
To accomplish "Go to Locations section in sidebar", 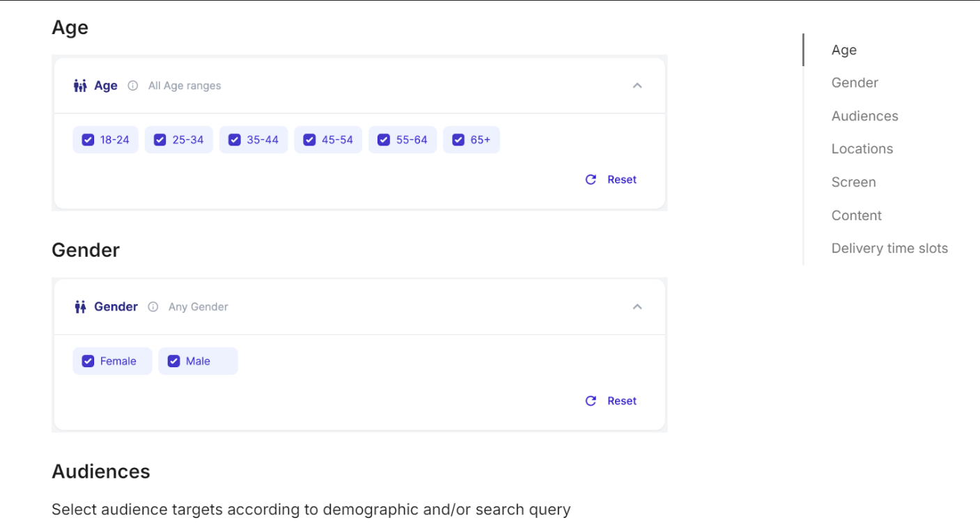I will click(x=862, y=149).
